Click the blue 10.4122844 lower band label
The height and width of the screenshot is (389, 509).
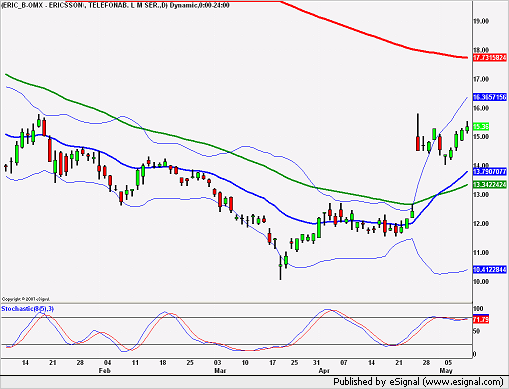(x=490, y=269)
